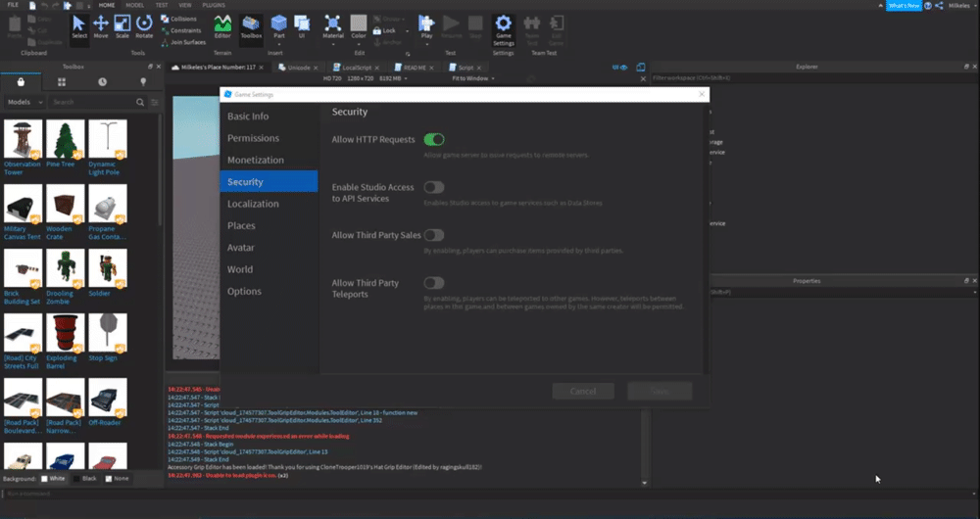Screen dimensions: 980x519
Task: Click the share icon in the title bar
Action: click(x=939, y=5)
